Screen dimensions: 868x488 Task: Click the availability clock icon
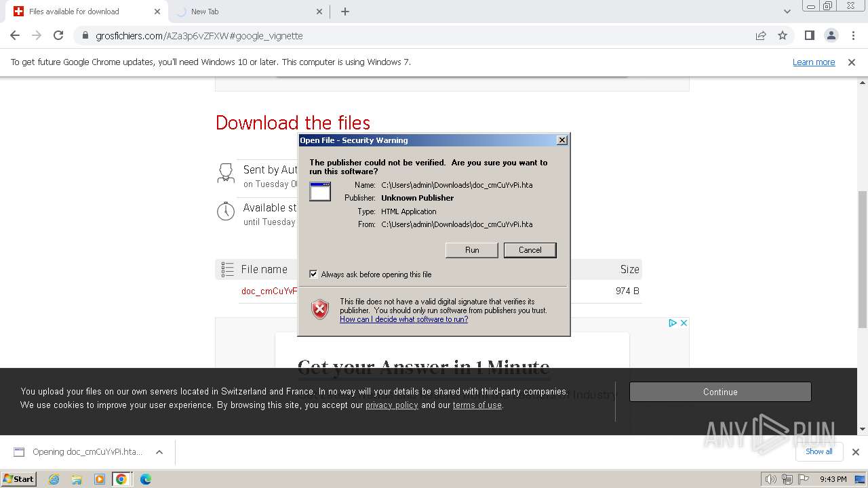coord(226,211)
